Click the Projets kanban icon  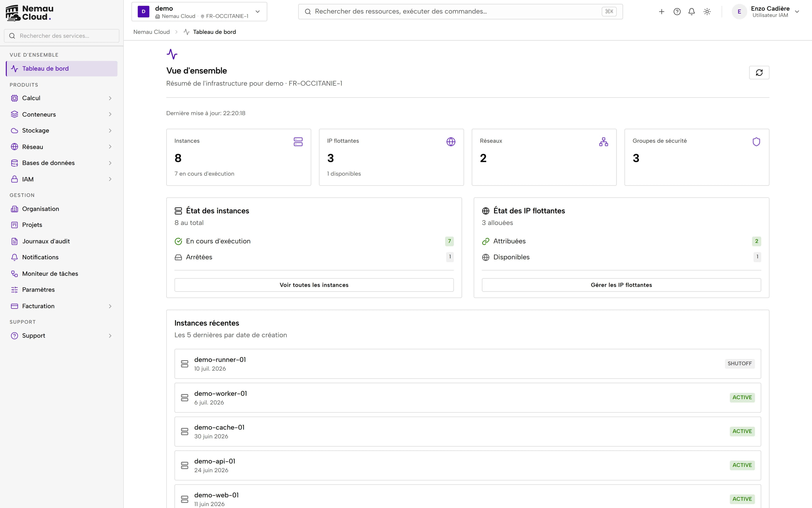(14, 225)
